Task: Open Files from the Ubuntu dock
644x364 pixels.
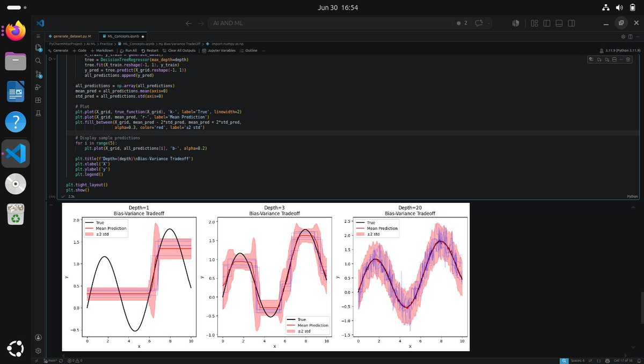Action: [16, 61]
